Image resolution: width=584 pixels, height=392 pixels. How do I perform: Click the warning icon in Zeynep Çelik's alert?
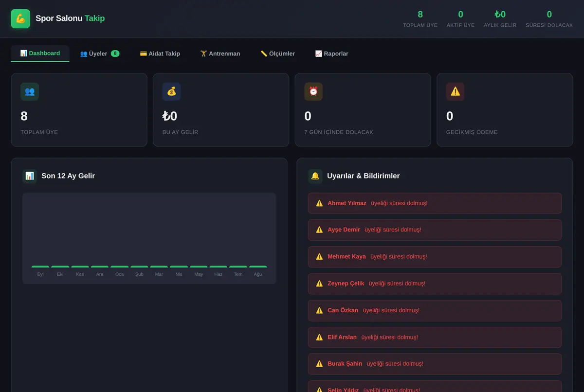319,284
